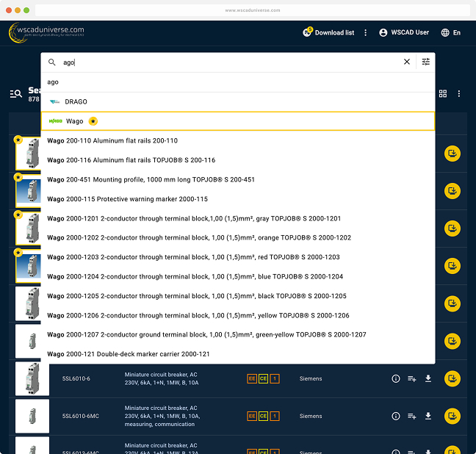This screenshot has height=454, width=476.
Task: Clear the search field with the X icon
Action: pyautogui.click(x=407, y=62)
